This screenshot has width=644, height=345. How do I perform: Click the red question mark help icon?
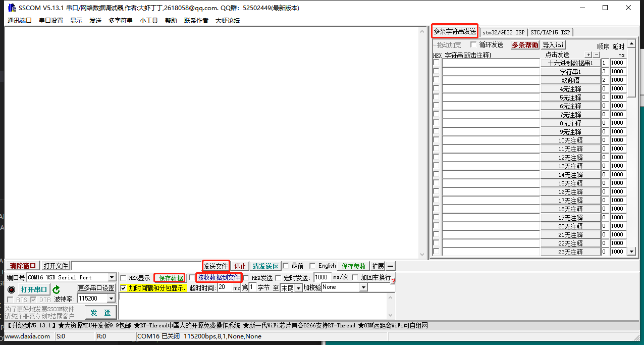[x=393, y=281]
